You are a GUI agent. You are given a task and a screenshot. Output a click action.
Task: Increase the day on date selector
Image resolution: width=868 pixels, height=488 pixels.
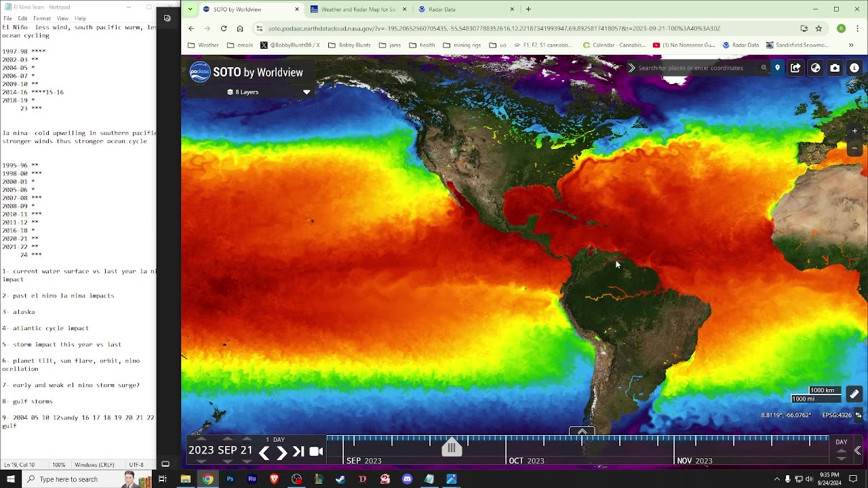pos(247,439)
